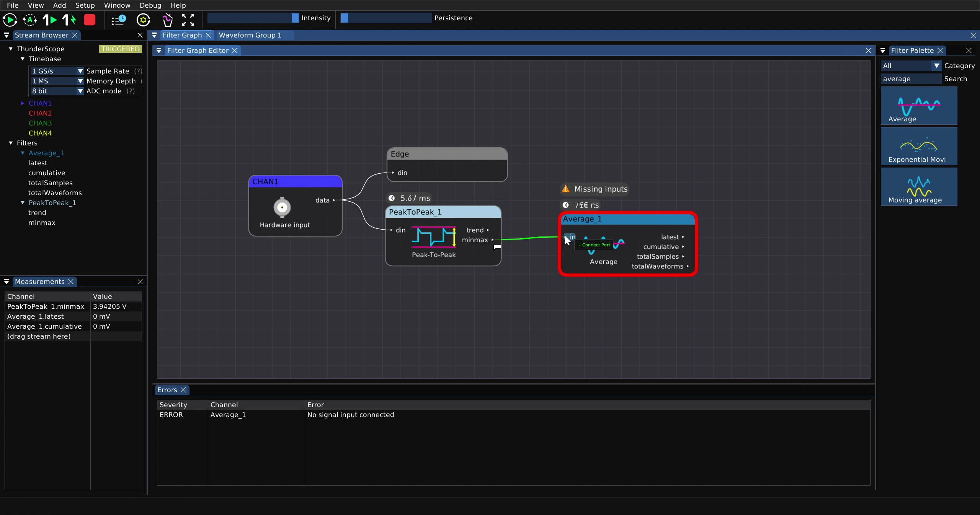Force single trigger icon
Image resolution: width=980 pixels, height=515 pixels.
(69, 20)
